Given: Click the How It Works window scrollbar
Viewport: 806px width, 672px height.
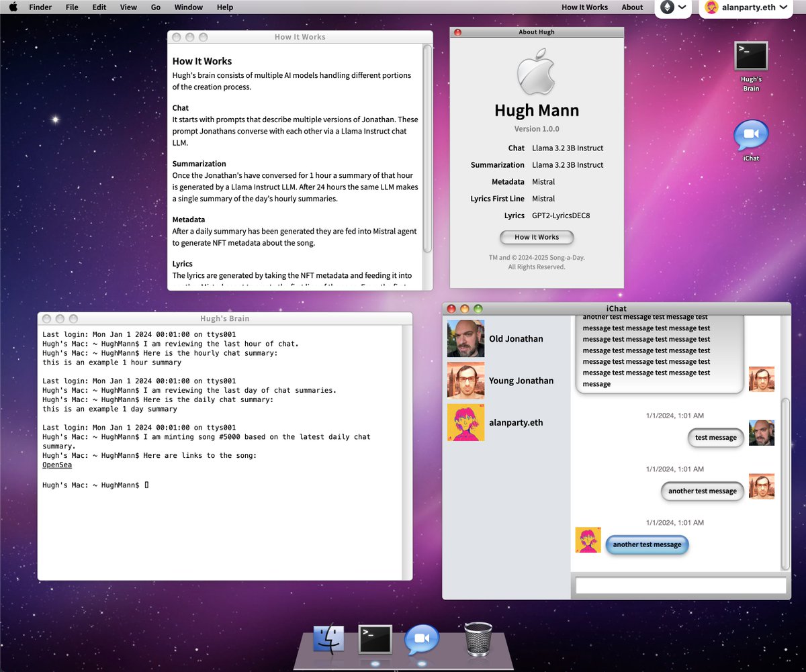Looking at the screenshot, I should point(427,148).
